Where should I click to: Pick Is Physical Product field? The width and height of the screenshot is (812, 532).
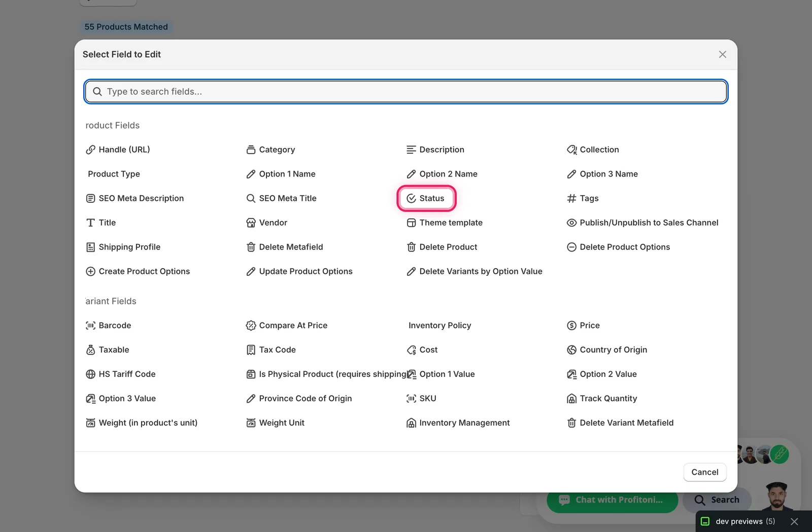click(327, 374)
